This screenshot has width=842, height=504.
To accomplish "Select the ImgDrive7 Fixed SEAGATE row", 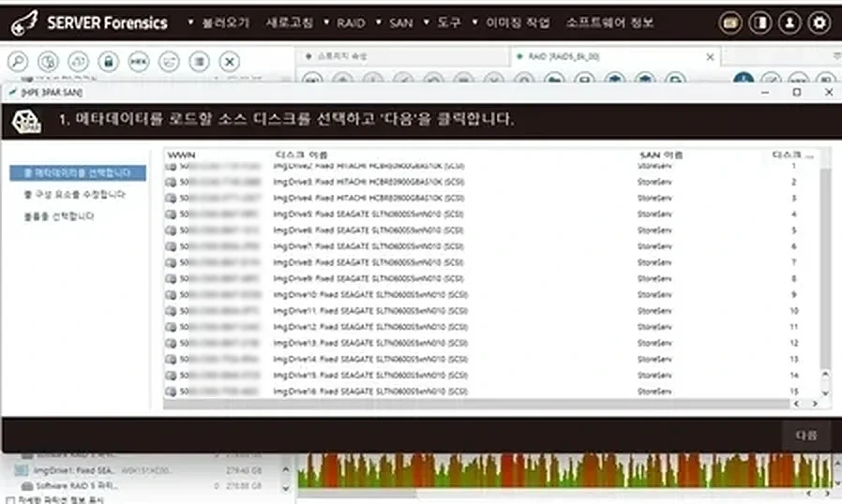I will 491,246.
